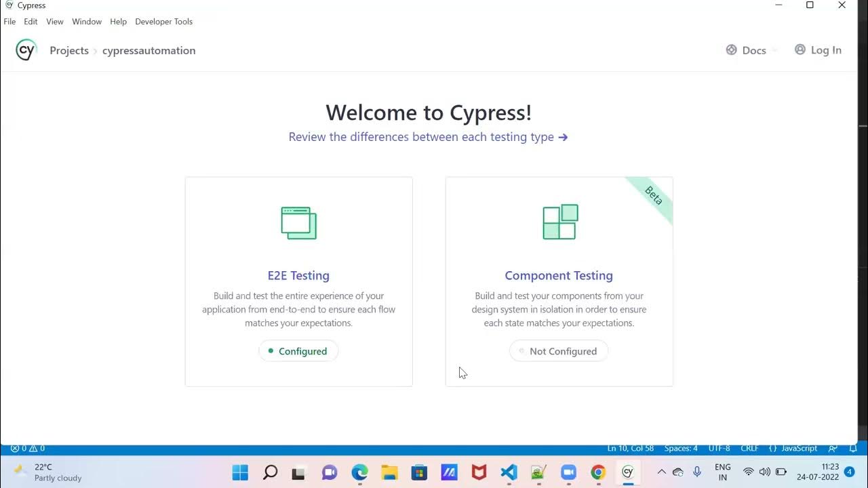The width and height of the screenshot is (868, 488).
Task: Launch Microsoft Edge from taskbar
Action: pyautogui.click(x=359, y=472)
